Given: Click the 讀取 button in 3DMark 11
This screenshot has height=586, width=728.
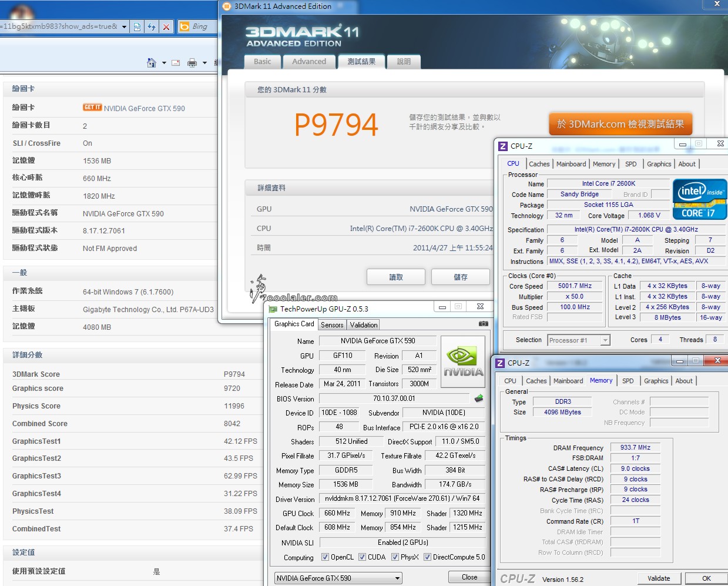Looking at the screenshot, I should (x=396, y=277).
